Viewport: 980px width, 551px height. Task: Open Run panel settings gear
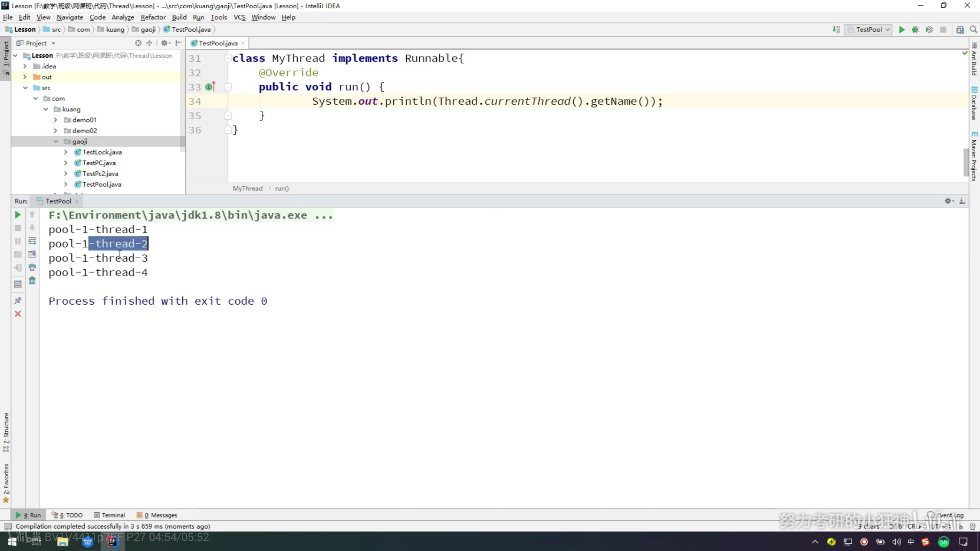[x=949, y=201]
